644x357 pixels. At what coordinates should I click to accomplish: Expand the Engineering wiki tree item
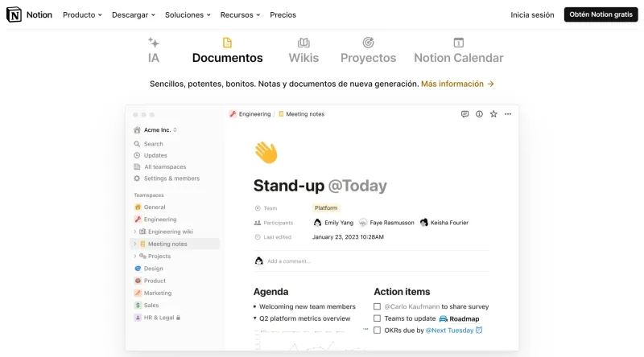point(135,232)
